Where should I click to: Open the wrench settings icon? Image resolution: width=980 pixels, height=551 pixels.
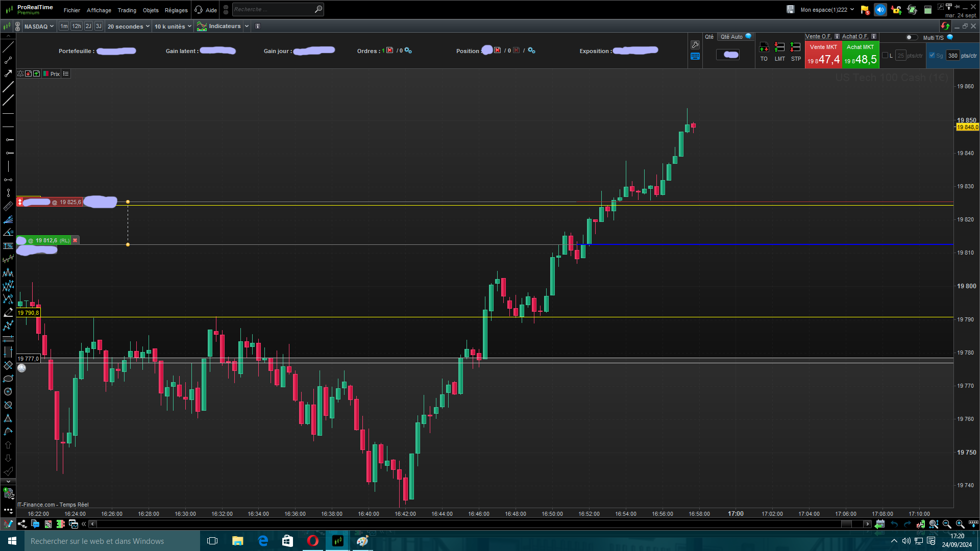click(x=695, y=45)
